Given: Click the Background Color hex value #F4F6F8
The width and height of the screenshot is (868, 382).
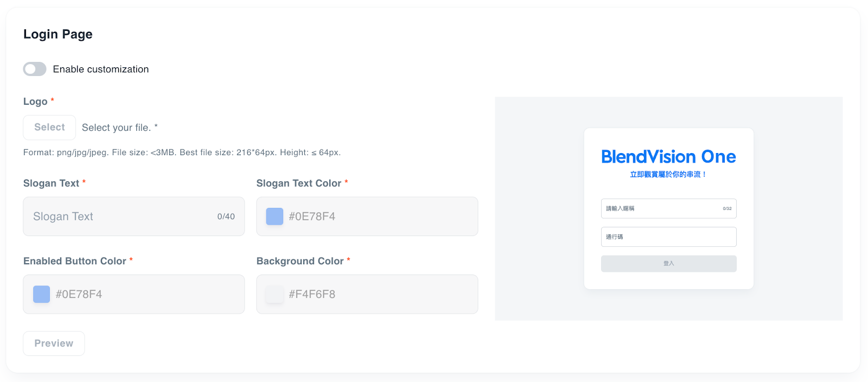Looking at the screenshot, I should (312, 294).
